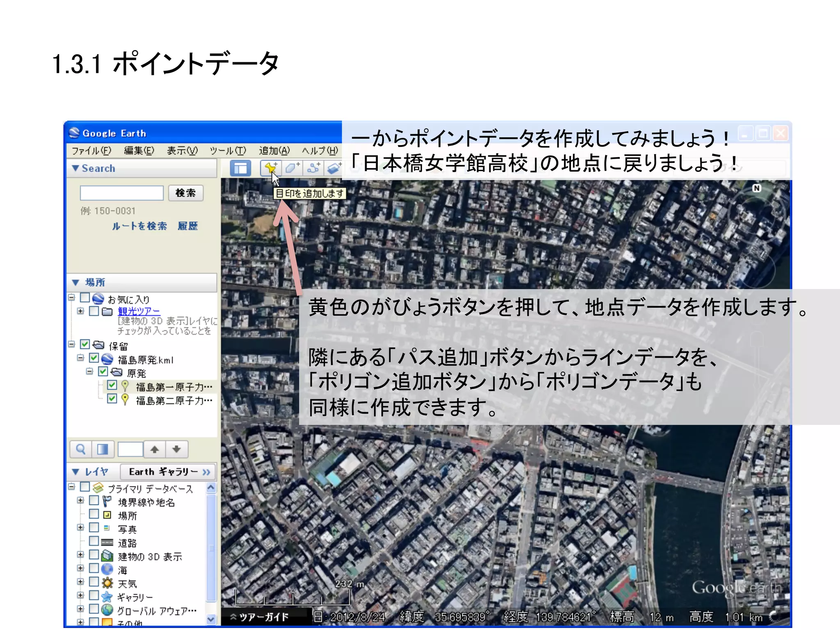Check the 観光ツアー checkbox
The height and width of the screenshot is (630, 840).
click(94, 311)
